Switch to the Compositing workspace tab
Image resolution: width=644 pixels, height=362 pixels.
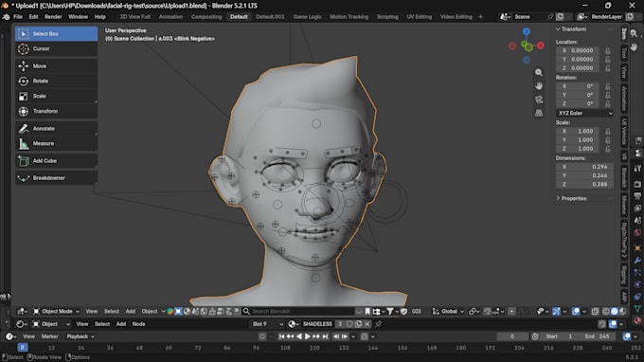pyautogui.click(x=206, y=17)
